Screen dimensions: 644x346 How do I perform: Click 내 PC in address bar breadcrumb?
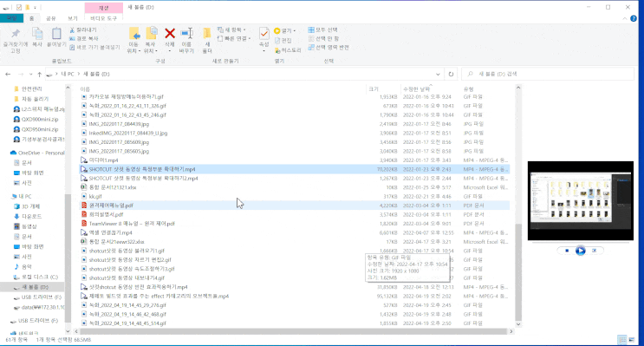(x=68, y=74)
